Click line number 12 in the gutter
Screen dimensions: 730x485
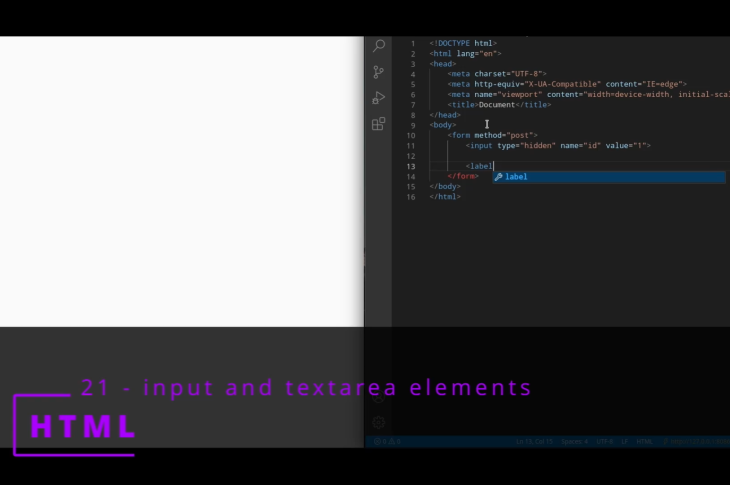411,156
